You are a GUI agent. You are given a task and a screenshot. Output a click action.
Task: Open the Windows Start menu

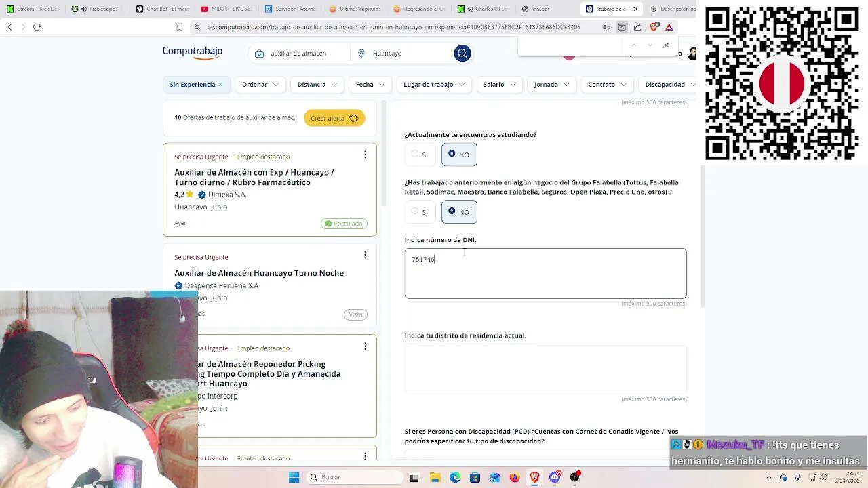point(294,477)
